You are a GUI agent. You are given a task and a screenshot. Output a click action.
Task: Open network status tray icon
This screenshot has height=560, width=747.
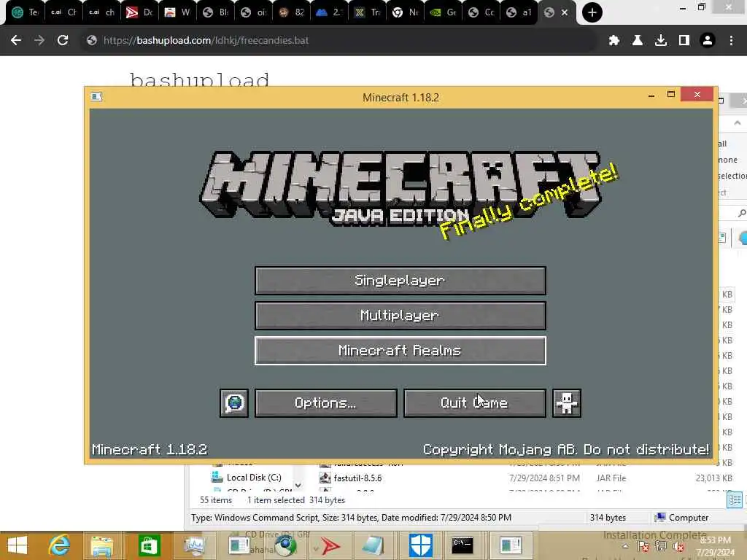point(661,547)
